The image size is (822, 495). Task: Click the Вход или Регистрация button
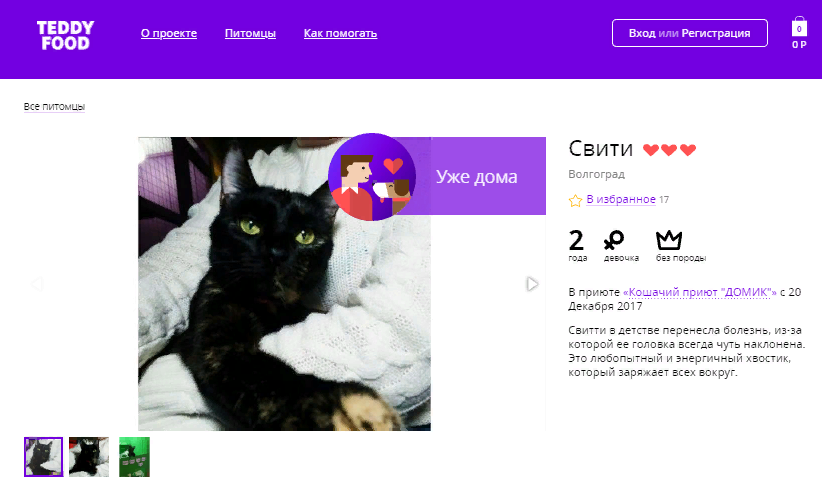[689, 33]
